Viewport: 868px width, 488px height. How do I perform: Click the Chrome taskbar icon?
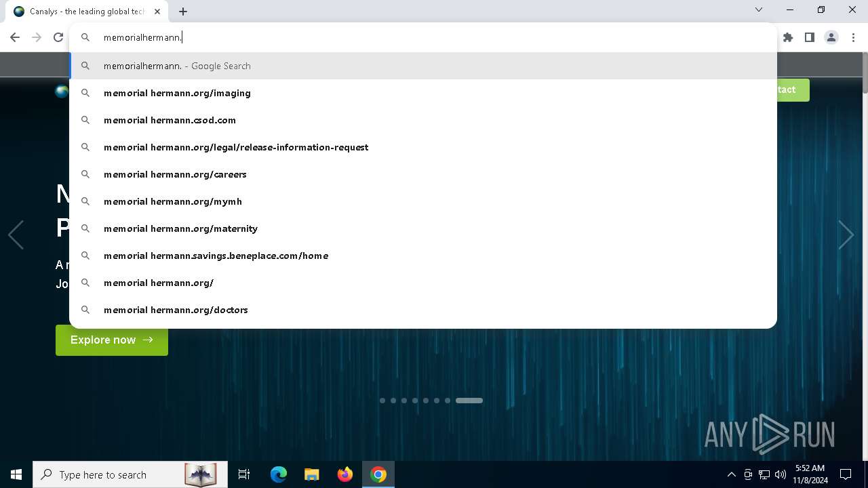(378, 474)
